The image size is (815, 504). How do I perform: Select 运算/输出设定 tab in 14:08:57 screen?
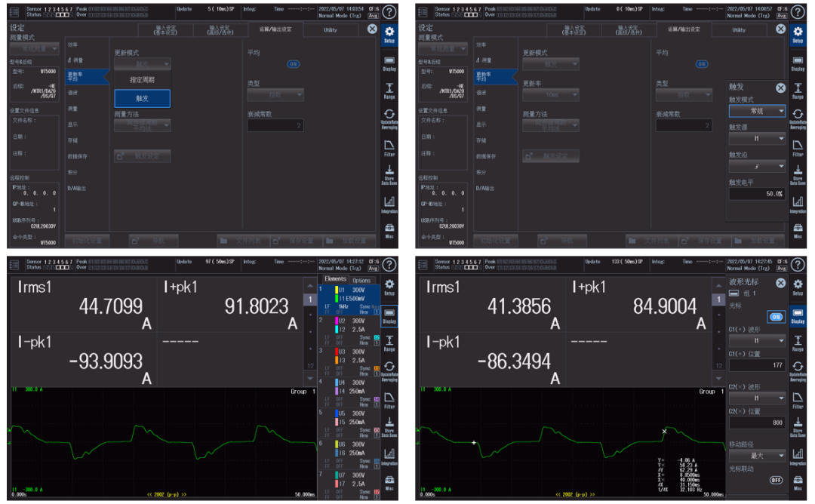click(x=684, y=29)
